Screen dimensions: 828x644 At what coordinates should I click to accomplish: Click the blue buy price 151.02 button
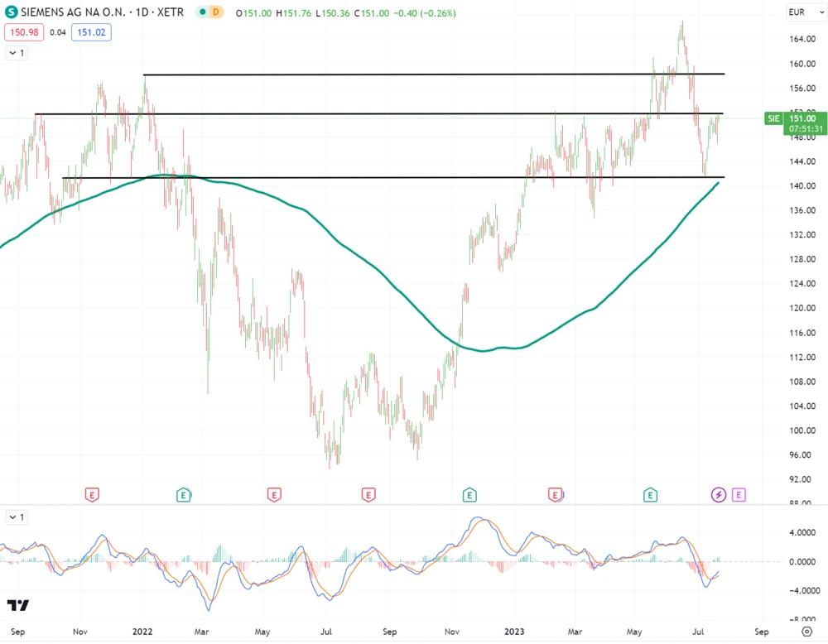[92, 32]
